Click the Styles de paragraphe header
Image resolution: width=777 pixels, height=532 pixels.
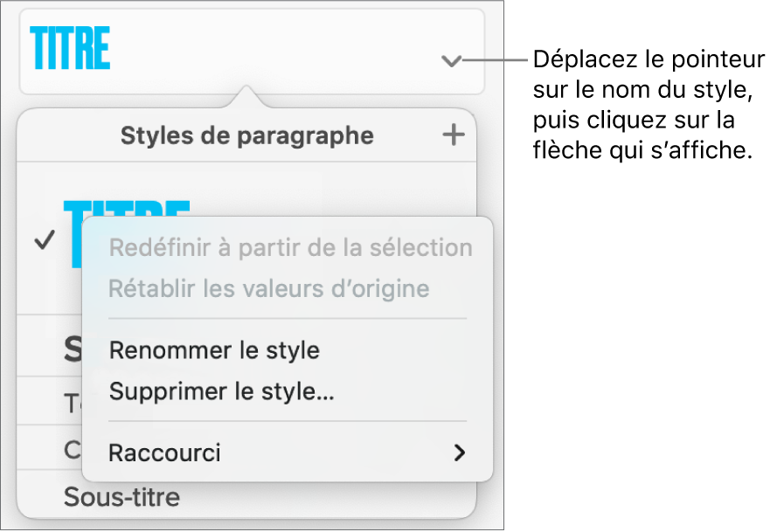click(x=246, y=135)
